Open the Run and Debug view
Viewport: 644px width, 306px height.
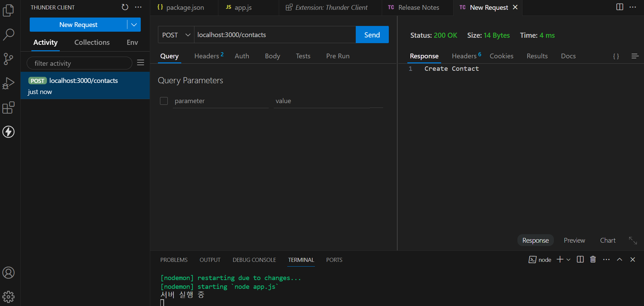[x=8, y=83]
